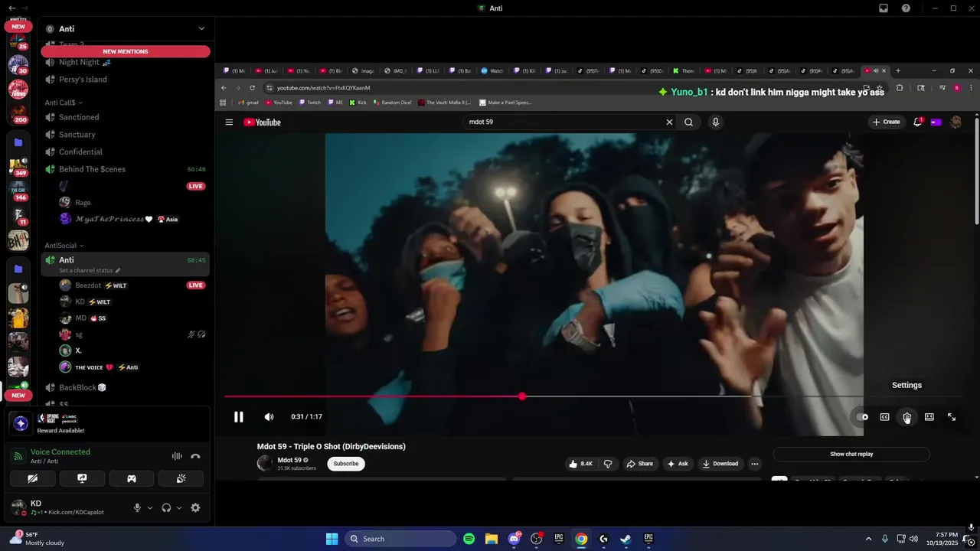980x551 pixels.
Task: Expand the Anti server header dropdown
Action: [x=201, y=29]
